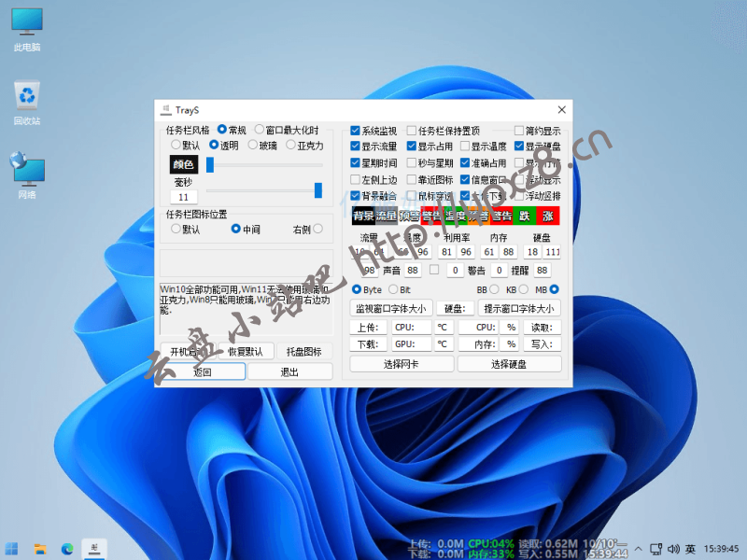The width and height of the screenshot is (747, 560).
Task: Click the 毫秒 value field showing 11
Action: [184, 197]
